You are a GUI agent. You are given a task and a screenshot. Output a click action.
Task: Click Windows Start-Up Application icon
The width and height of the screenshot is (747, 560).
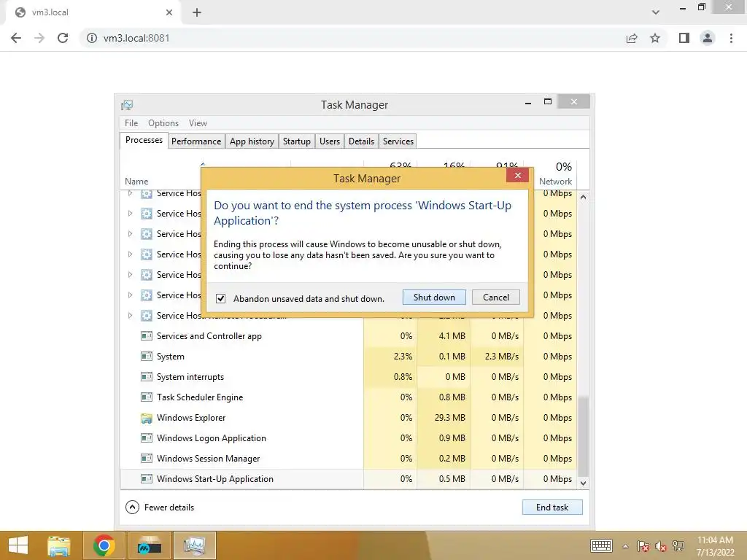pos(146,478)
